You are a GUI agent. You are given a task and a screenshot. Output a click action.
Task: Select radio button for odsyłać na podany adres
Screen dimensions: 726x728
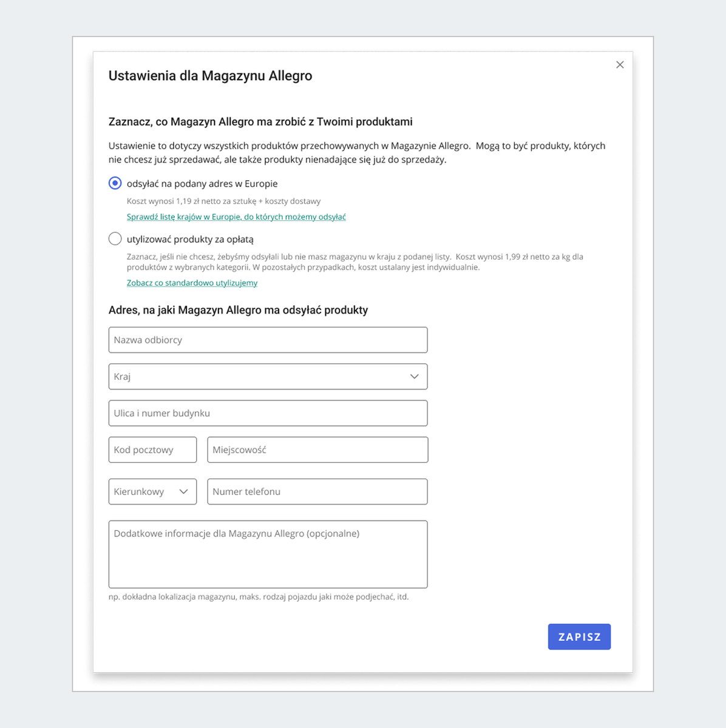pos(115,183)
